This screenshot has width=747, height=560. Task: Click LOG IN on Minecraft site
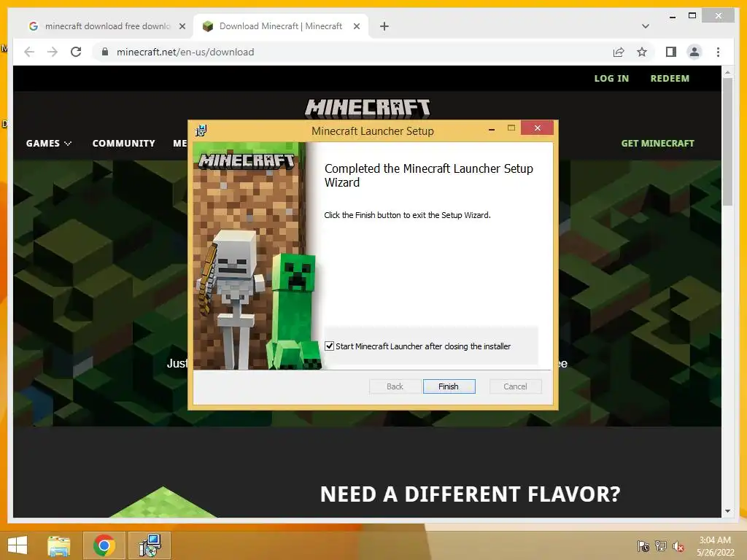611,79
